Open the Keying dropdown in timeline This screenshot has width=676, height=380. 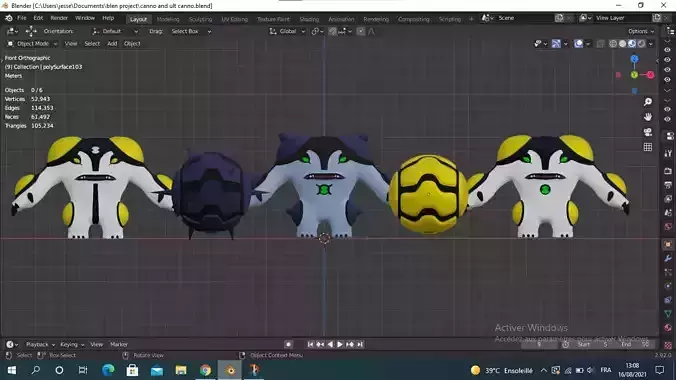(x=72, y=344)
